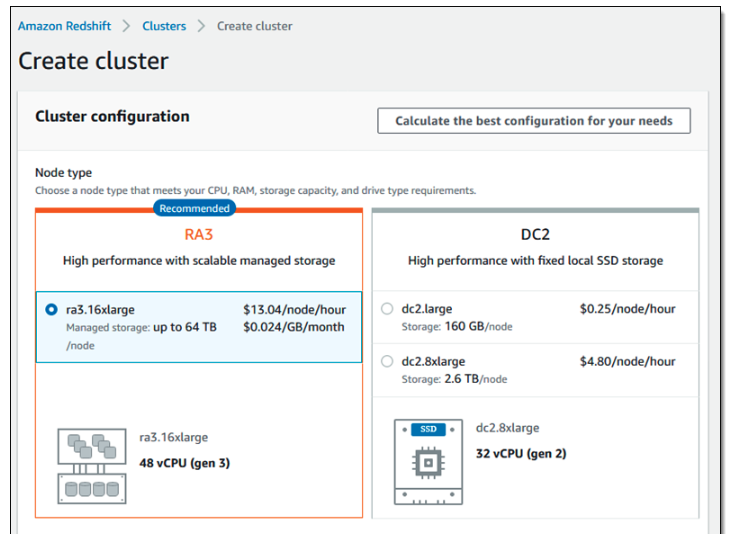Click the Create cluster breadcrumb text
The width and height of the screenshot is (746, 534).
[x=255, y=26]
